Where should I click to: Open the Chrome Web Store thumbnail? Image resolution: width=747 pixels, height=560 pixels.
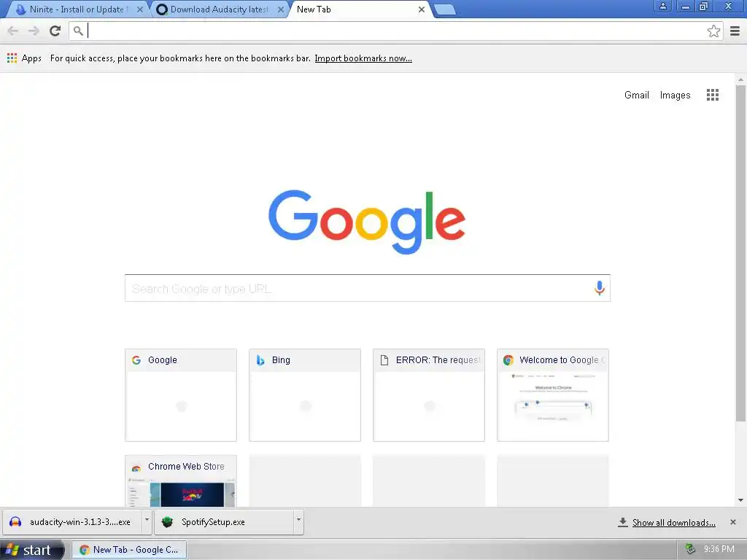pos(181,481)
